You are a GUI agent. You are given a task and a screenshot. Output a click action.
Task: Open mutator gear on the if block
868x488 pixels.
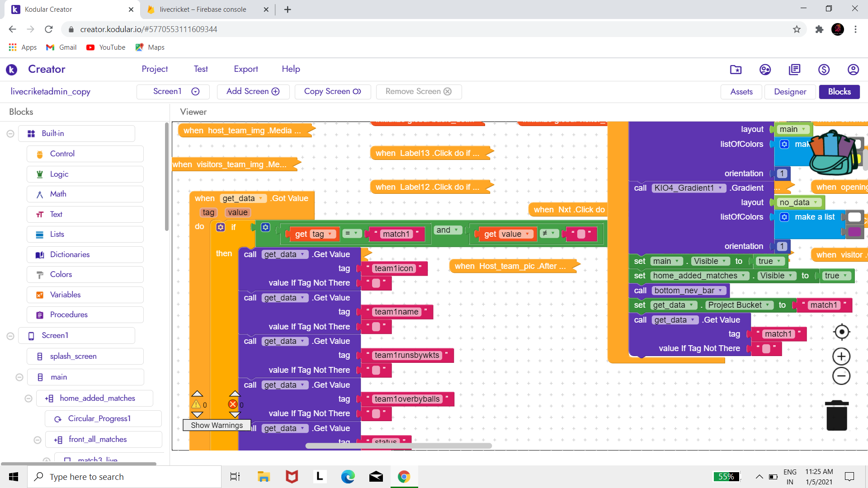click(221, 227)
